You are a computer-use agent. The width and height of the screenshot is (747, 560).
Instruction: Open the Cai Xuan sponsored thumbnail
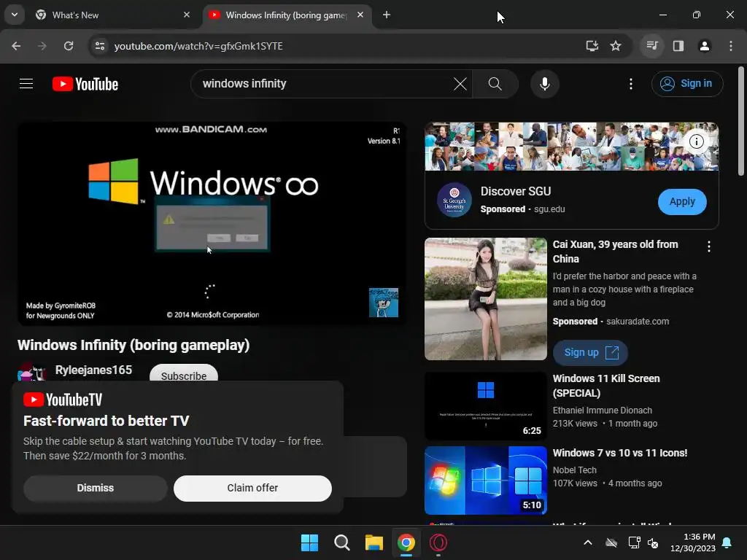[x=485, y=298]
